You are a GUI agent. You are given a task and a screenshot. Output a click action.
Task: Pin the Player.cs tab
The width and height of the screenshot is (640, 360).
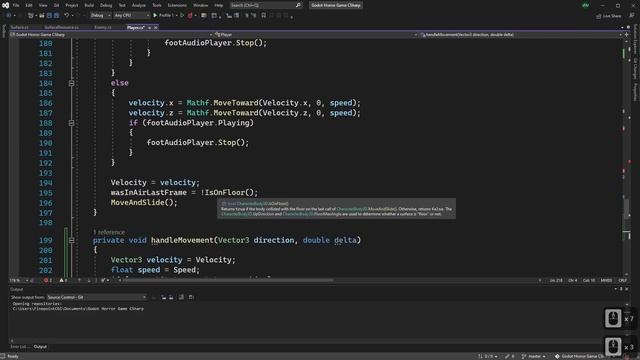149,27
